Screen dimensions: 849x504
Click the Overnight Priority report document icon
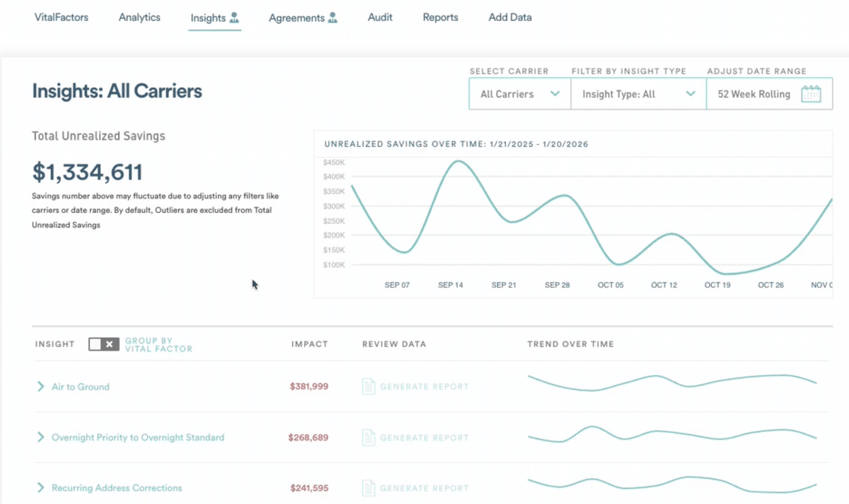click(368, 437)
